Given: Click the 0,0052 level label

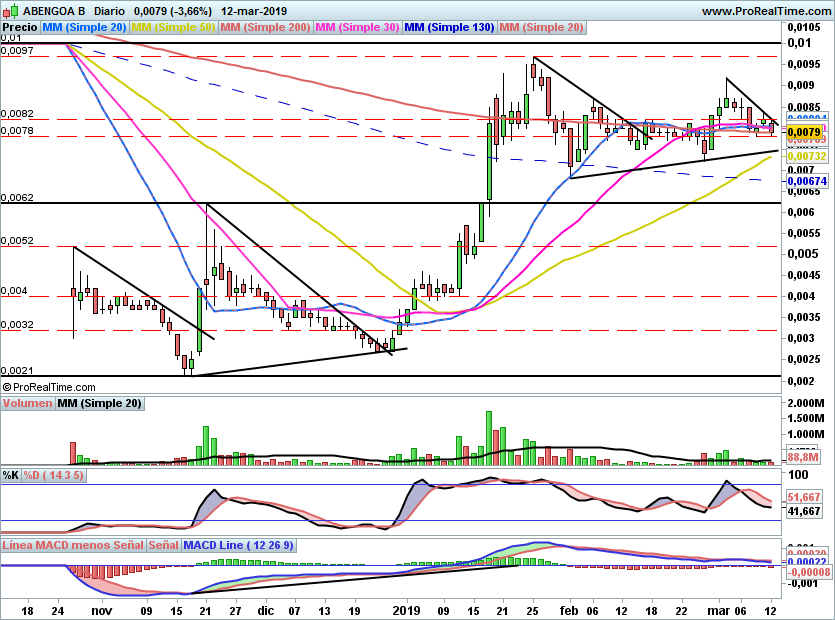Looking at the screenshot, I should click(x=17, y=241).
